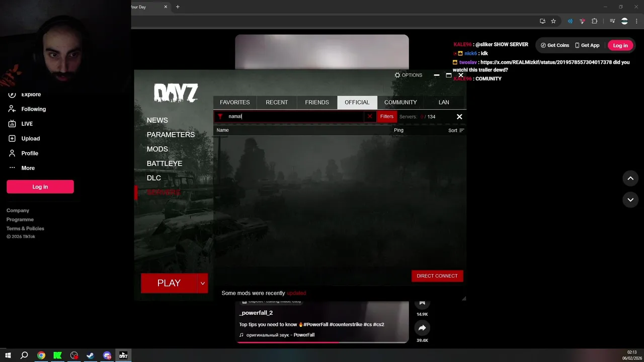Viewport: 644px width, 362px height.
Task: Open the sound link 'оригинальный звук - PowerFall'
Action: (x=280, y=335)
